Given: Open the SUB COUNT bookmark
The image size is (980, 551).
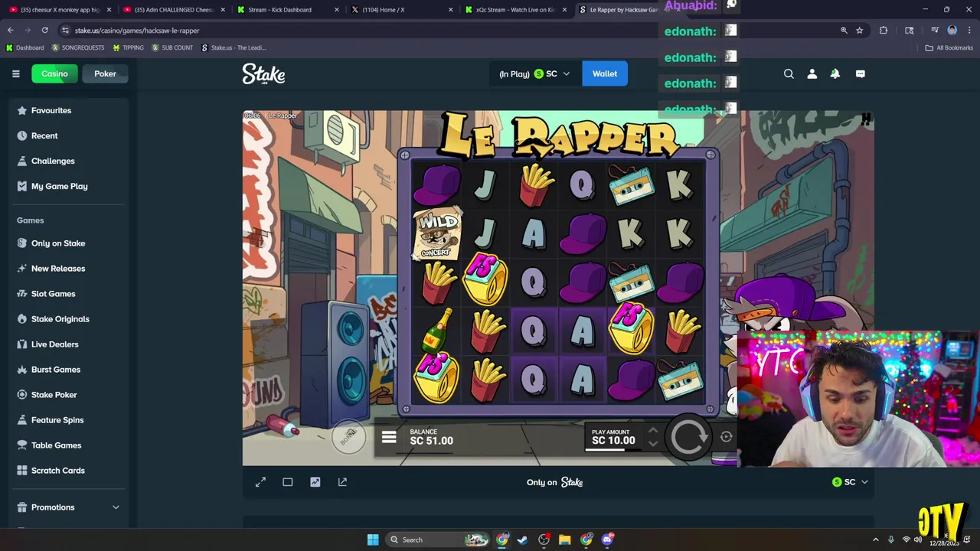Looking at the screenshot, I should pyautogui.click(x=172, y=47).
